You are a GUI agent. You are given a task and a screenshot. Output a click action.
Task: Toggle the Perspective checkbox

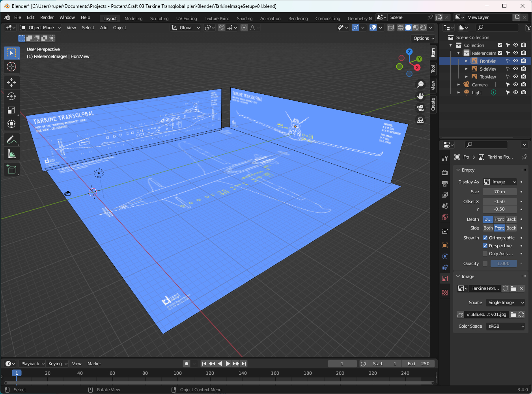pyautogui.click(x=485, y=246)
